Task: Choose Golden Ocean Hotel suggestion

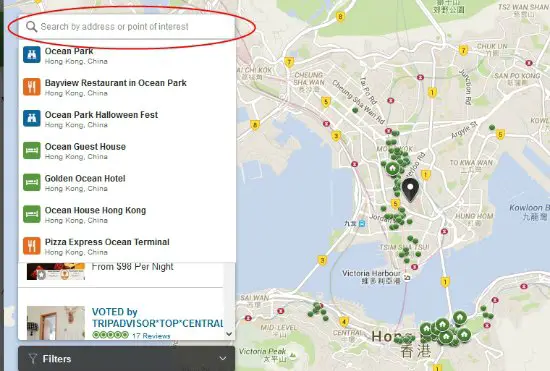Action: tap(127, 183)
